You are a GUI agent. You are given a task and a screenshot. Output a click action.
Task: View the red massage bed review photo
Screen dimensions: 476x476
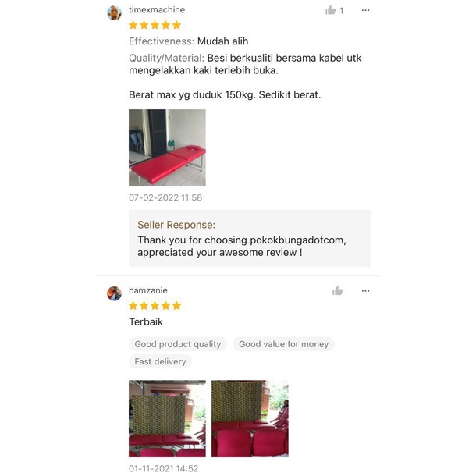(167, 147)
